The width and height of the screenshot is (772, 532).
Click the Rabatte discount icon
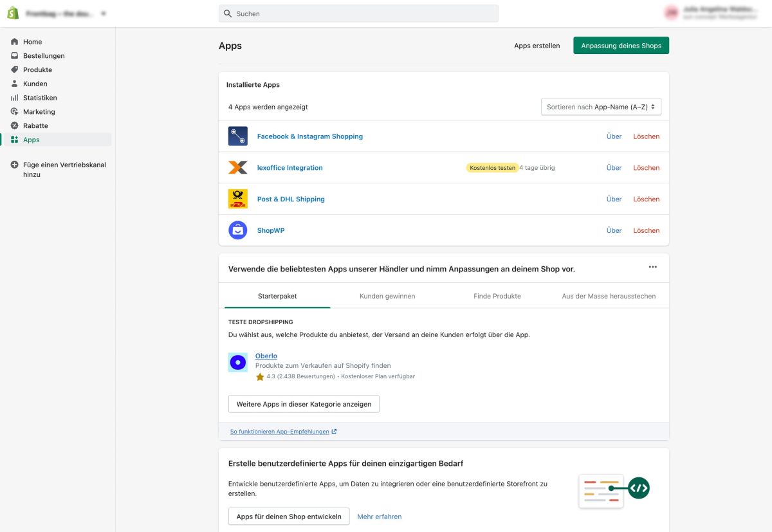click(x=15, y=125)
